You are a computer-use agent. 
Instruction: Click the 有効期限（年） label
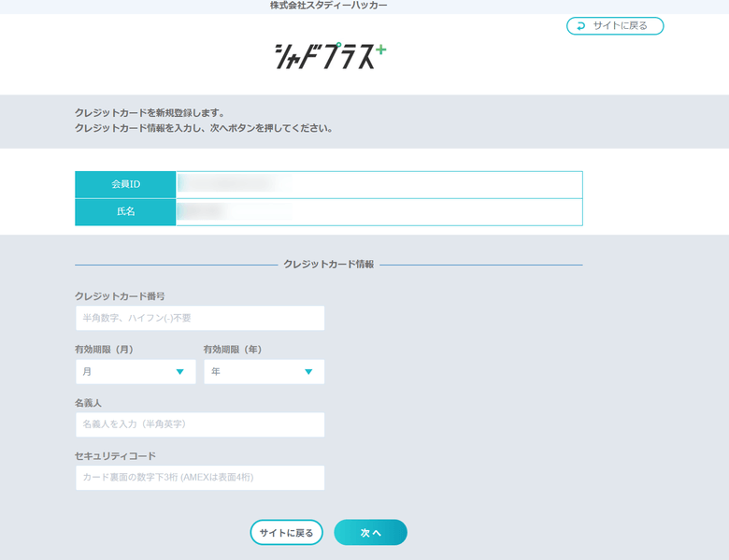[x=233, y=350]
